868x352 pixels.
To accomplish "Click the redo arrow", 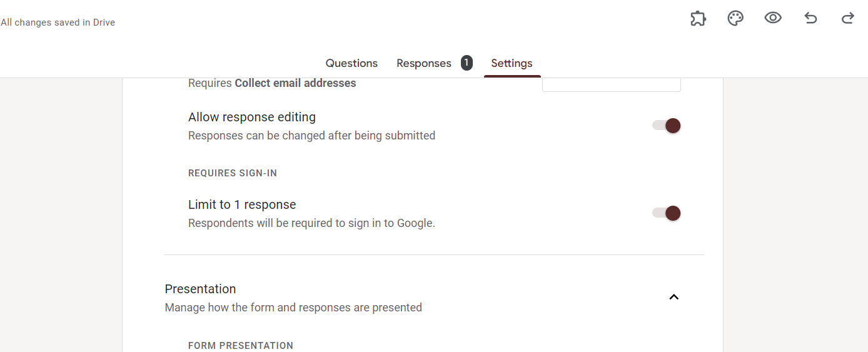I will (x=848, y=19).
